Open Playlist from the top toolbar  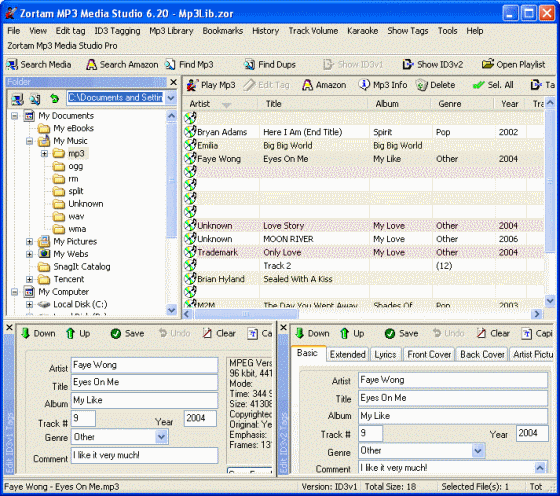coord(513,65)
